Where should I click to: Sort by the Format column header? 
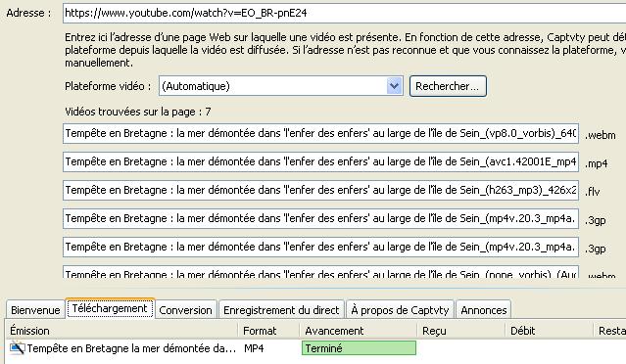click(x=269, y=331)
